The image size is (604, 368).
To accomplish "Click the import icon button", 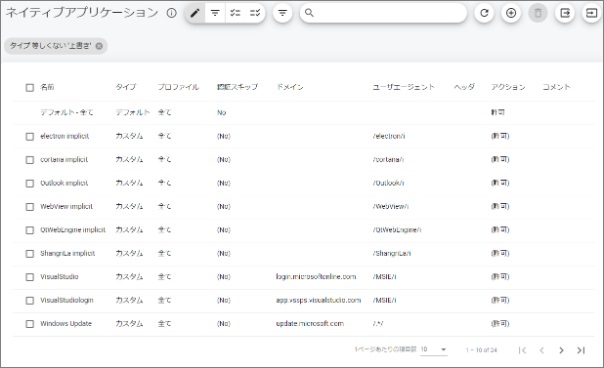I will 591,13.
